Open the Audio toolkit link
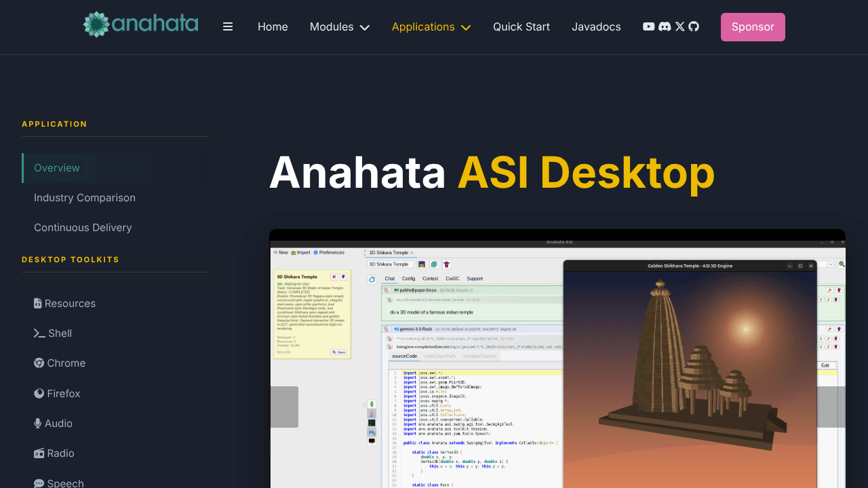 (x=53, y=423)
